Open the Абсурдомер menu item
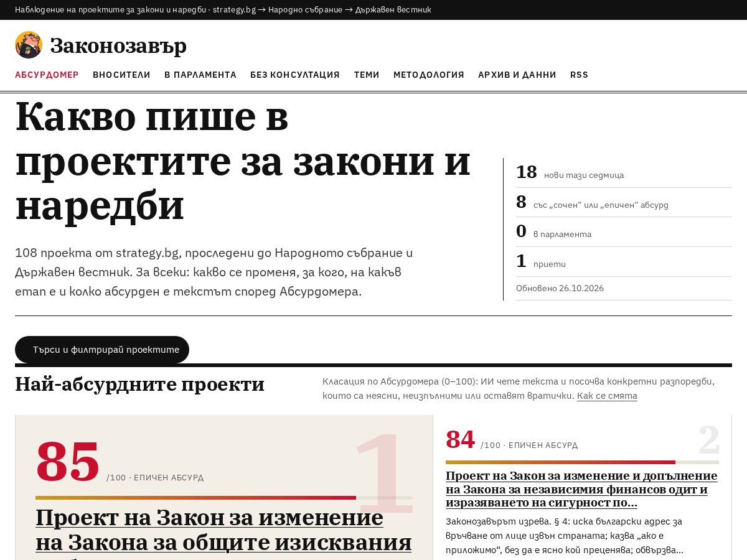Image resolution: width=747 pixels, height=560 pixels. click(x=47, y=75)
